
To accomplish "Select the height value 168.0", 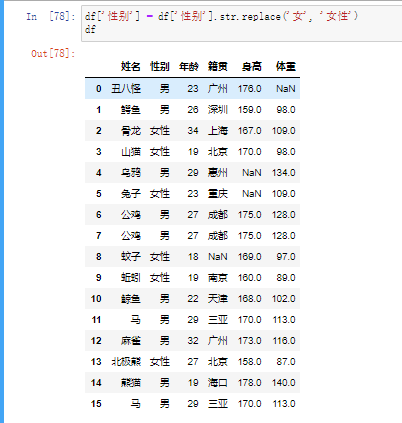I will pyautogui.click(x=250, y=299).
